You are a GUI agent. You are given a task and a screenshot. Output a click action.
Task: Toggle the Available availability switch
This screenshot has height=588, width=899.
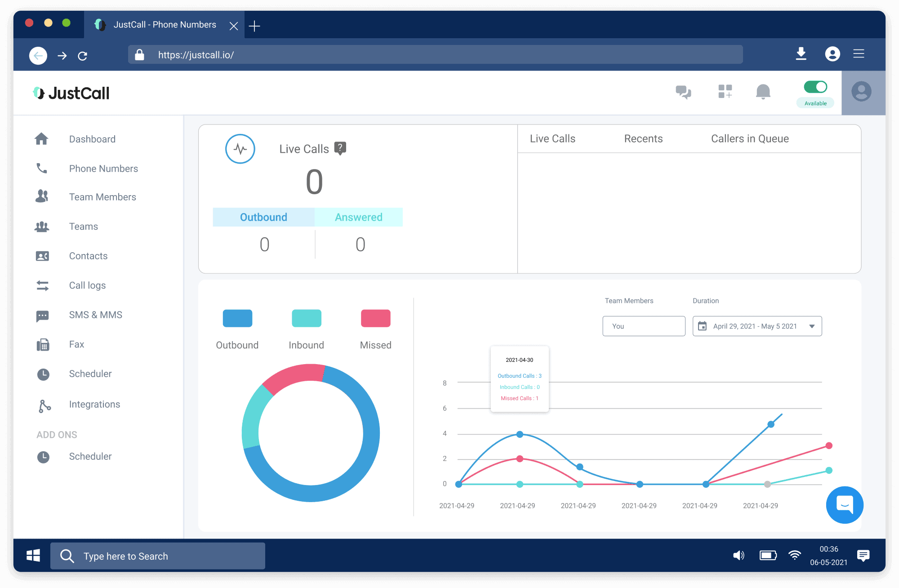click(815, 86)
